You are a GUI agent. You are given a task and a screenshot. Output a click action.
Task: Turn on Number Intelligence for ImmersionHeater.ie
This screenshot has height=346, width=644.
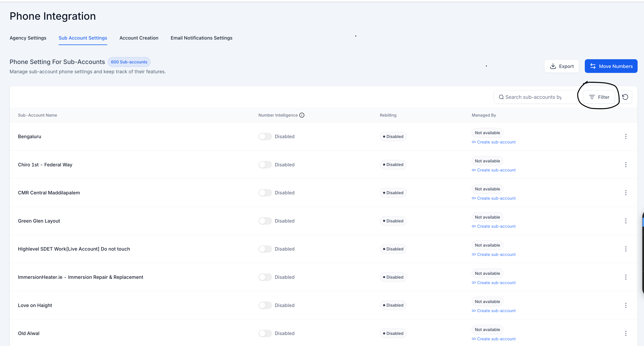[265, 277]
